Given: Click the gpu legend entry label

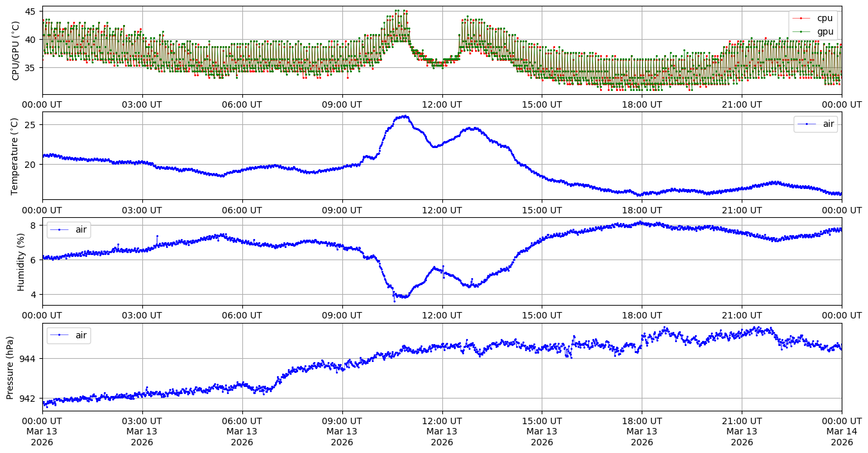Looking at the screenshot, I should 824,31.
